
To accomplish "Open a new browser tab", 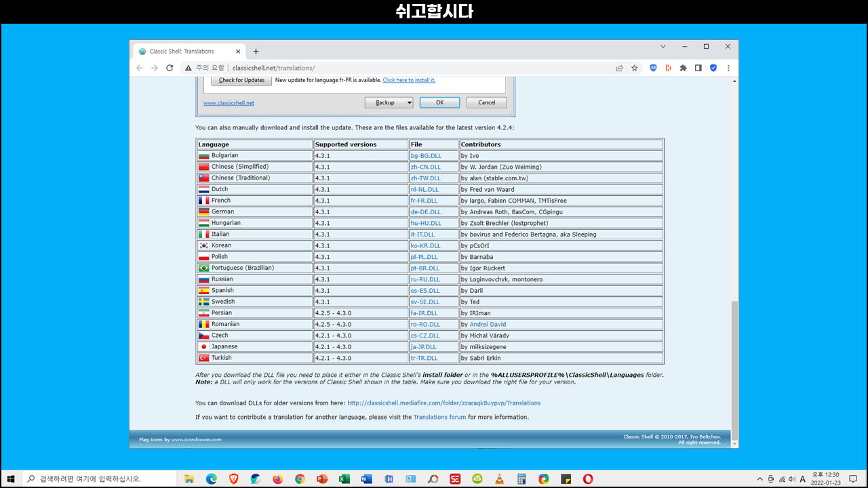I will (x=256, y=52).
